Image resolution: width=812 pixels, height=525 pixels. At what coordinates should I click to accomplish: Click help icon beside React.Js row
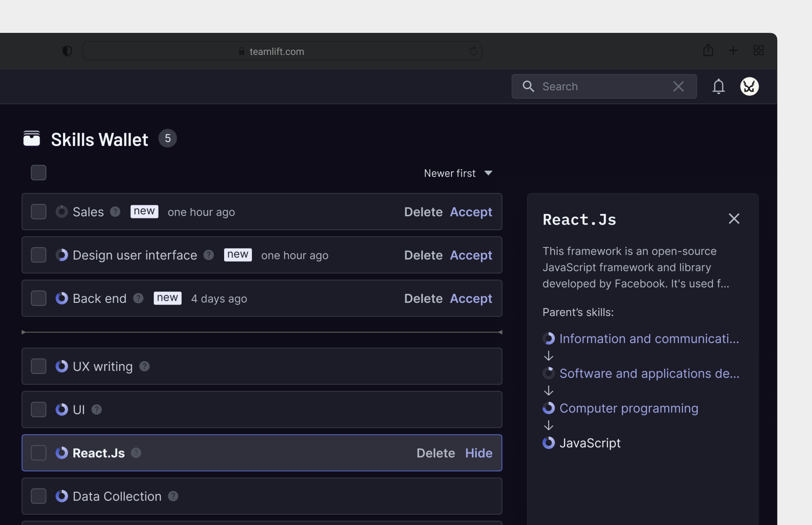(x=136, y=453)
